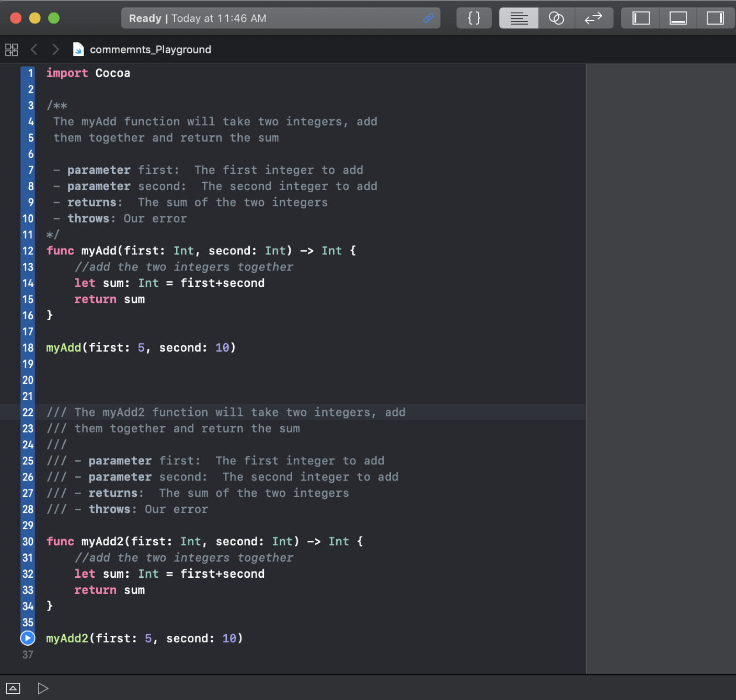Click the 'import' keyword on line 1

(x=67, y=73)
